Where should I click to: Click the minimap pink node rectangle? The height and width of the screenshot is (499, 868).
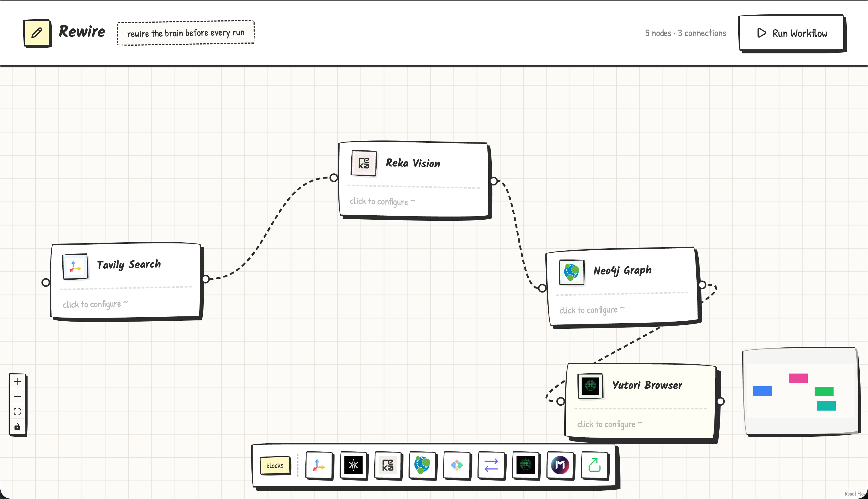click(x=798, y=378)
